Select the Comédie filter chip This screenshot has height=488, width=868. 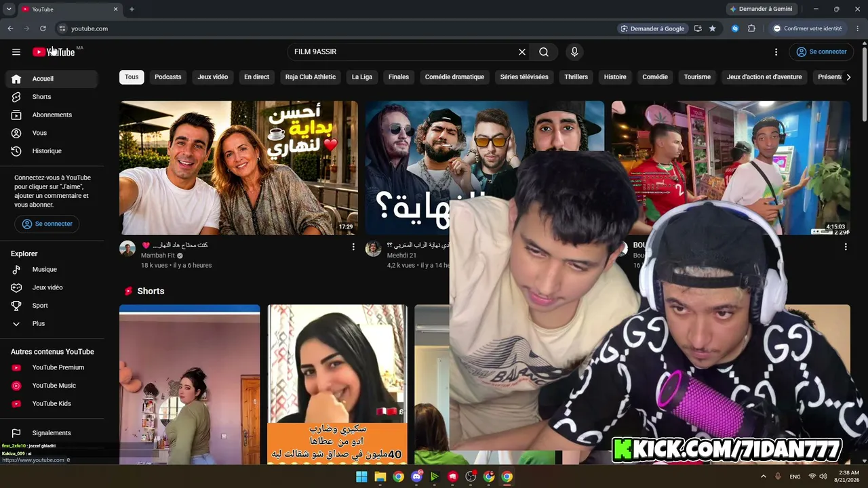(655, 77)
